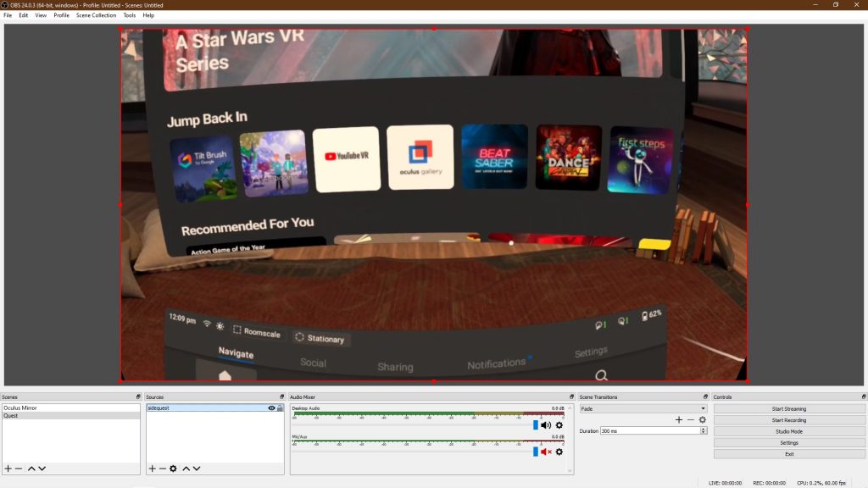The height and width of the screenshot is (488, 868).
Task: Move the source up in the Sources list
Action: pos(186,469)
